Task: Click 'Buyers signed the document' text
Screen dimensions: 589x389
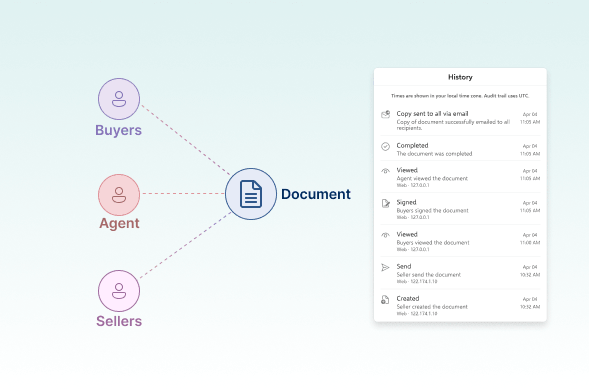Action: click(433, 210)
